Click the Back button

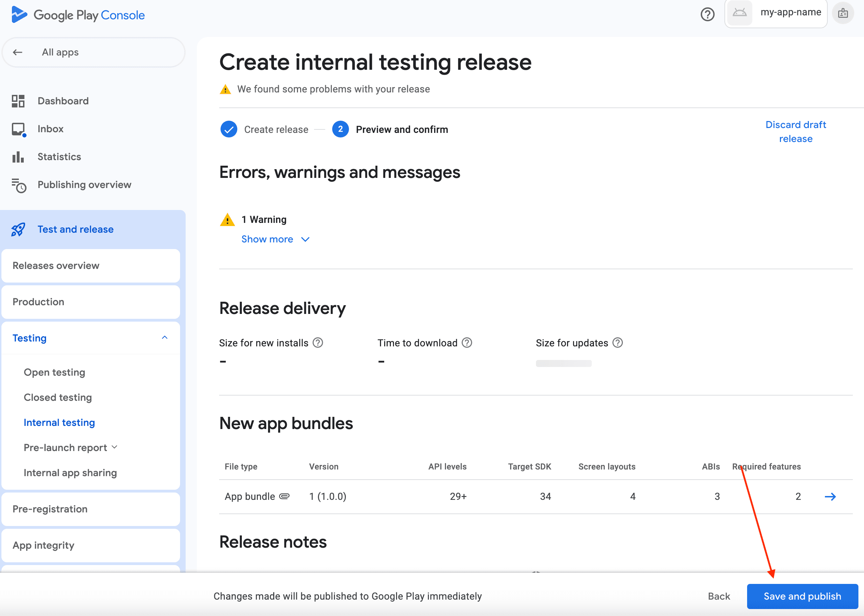(719, 596)
